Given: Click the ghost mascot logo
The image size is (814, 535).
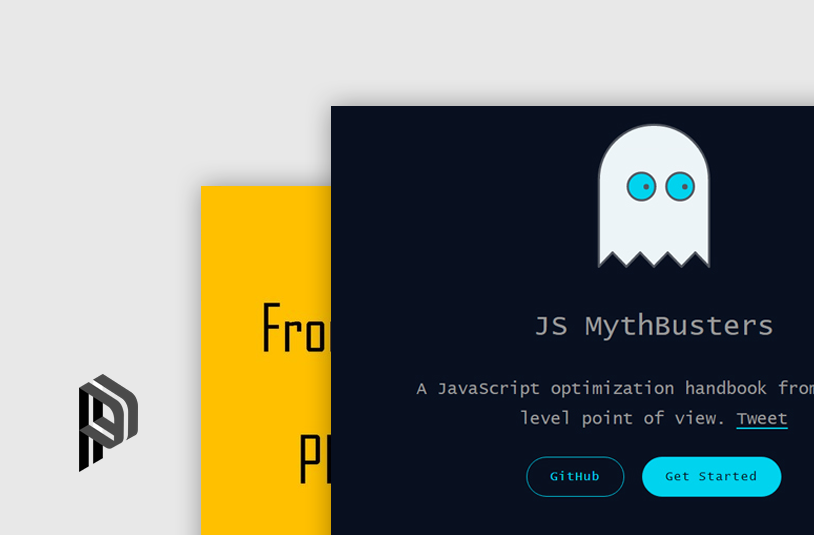Looking at the screenshot, I should point(654,196).
